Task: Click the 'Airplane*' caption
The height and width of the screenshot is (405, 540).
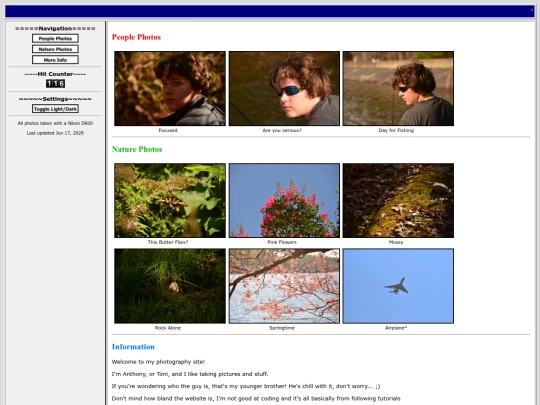Action: (x=396, y=328)
